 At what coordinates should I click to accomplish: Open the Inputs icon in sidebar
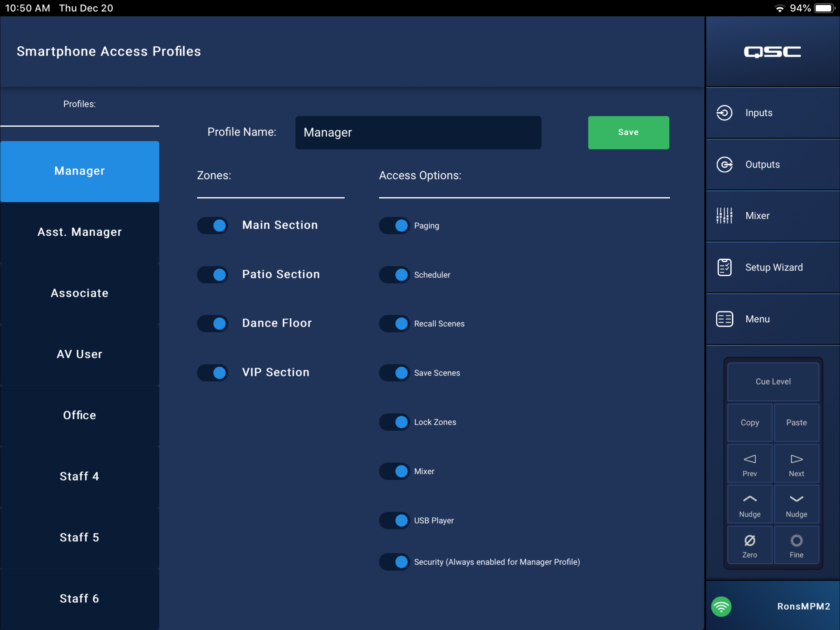click(x=724, y=113)
